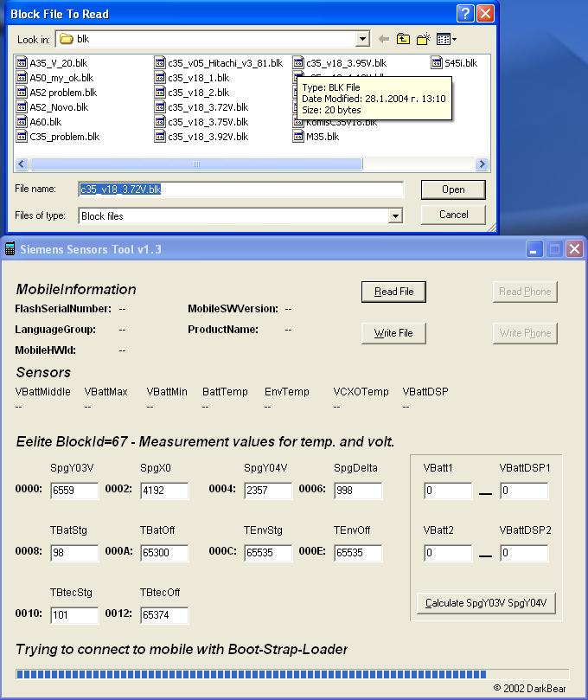This screenshot has width=588, height=700.
Task: Focus the SpgDelta field at 0006
Action: click(358, 491)
